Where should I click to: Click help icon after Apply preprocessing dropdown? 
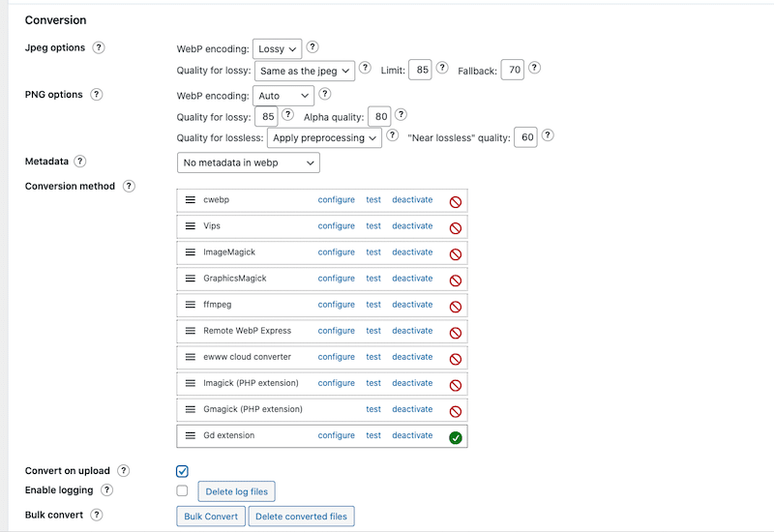click(x=393, y=135)
